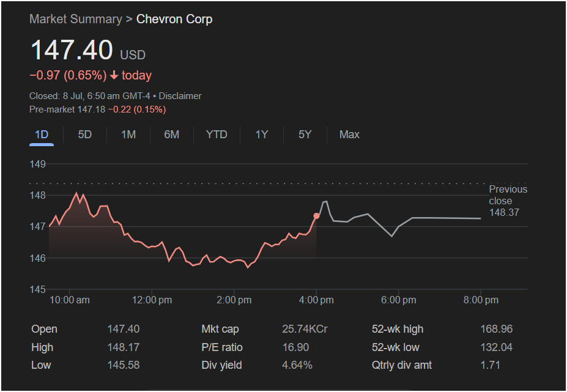
Task: Click the Low value 145.58
Action: (124, 365)
